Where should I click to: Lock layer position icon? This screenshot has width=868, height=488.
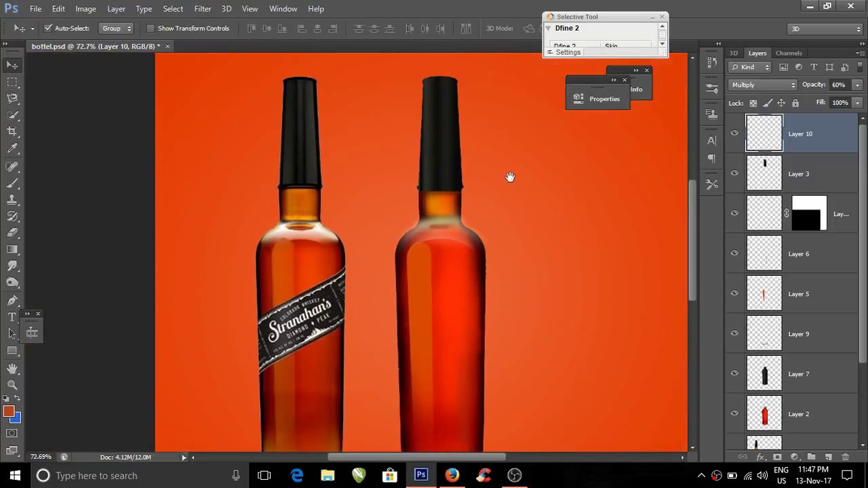click(781, 103)
